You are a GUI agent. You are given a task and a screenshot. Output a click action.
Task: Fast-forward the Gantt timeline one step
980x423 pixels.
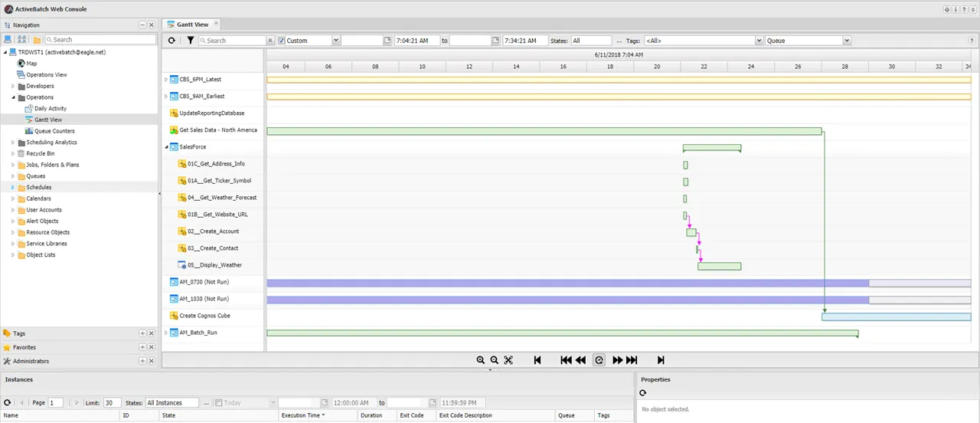(x=618, y=360)
